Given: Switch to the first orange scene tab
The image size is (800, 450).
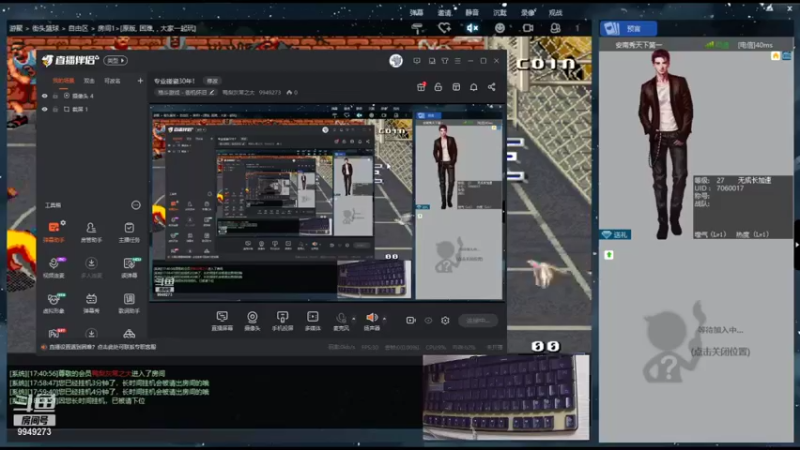Looking at the screenshot, I should click(x=63, y=81).
